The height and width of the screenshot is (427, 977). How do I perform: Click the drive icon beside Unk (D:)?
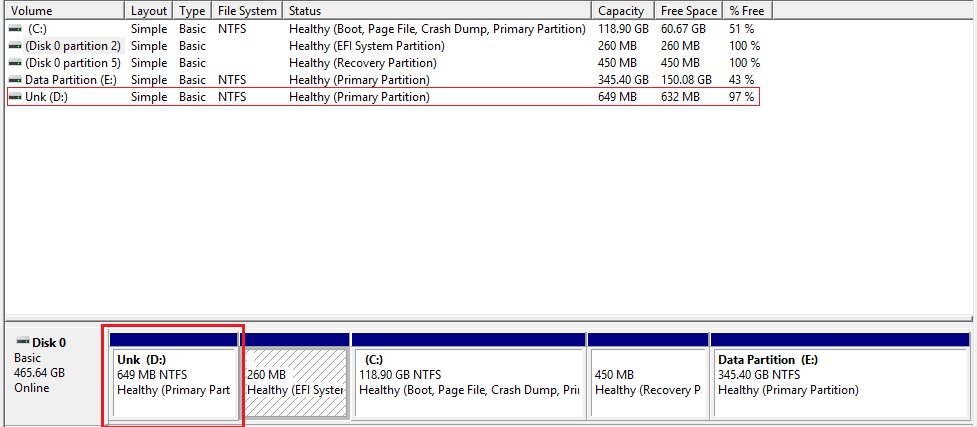coord(15,97)
